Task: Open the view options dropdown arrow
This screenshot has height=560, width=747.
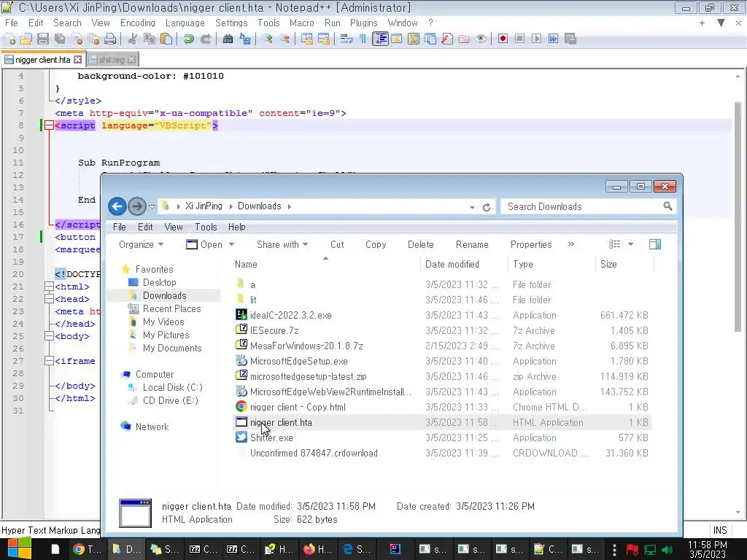Action: [x=630, y=244]
